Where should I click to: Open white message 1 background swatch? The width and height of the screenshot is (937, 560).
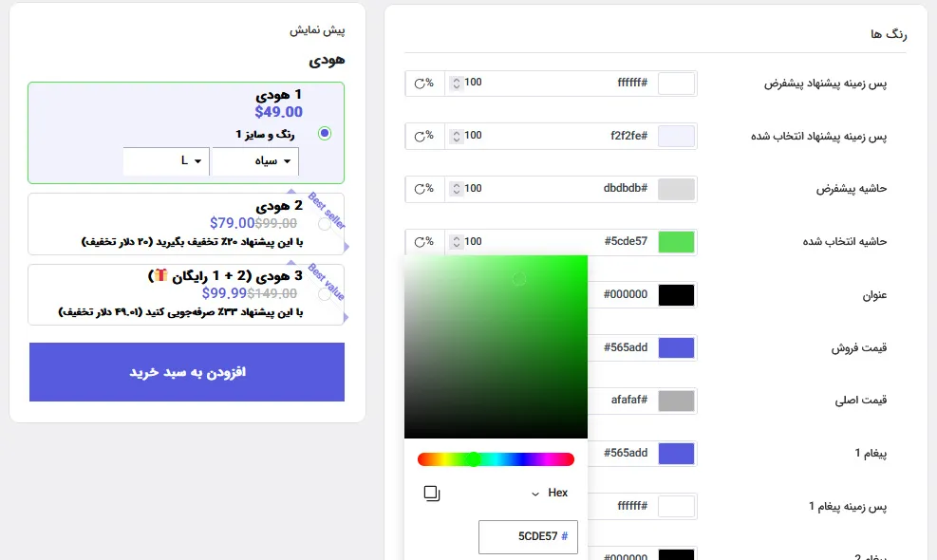(677, 506)
